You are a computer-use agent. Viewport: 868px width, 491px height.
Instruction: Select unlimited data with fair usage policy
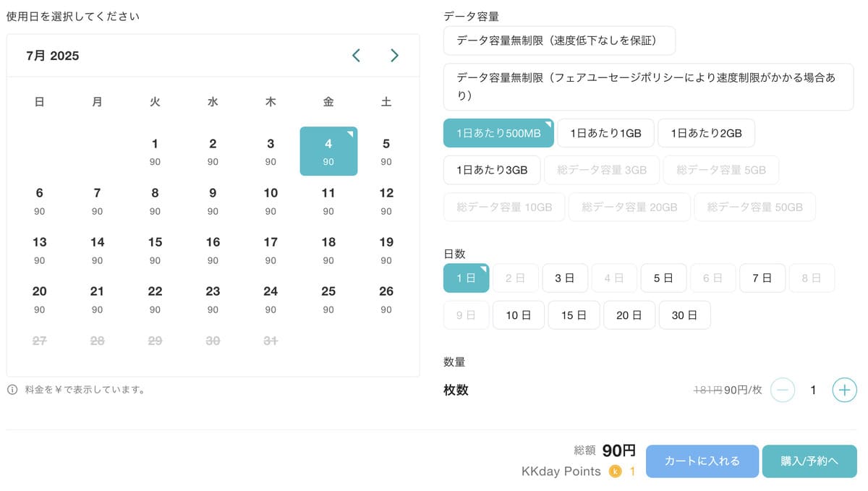(x=648, y=87)
